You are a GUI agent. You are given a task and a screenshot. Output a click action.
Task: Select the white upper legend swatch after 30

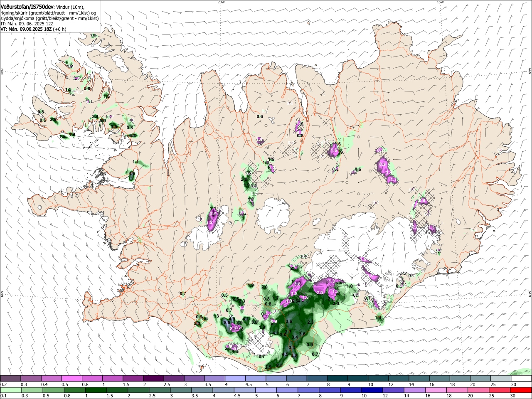[522, 379]
